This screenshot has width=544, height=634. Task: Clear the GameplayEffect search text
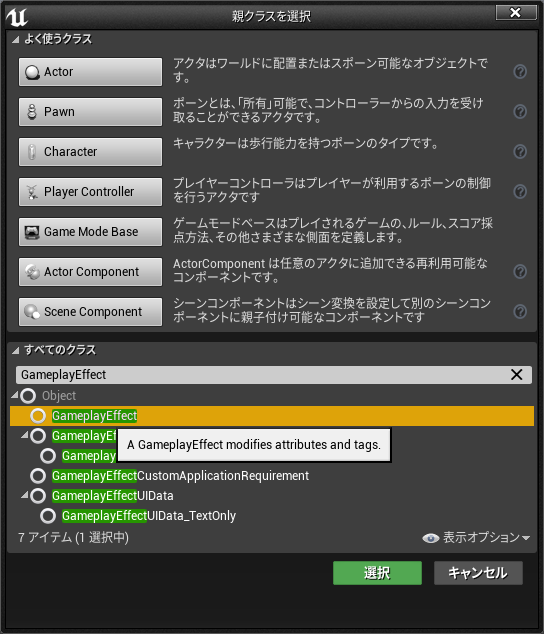click(516, 374)
